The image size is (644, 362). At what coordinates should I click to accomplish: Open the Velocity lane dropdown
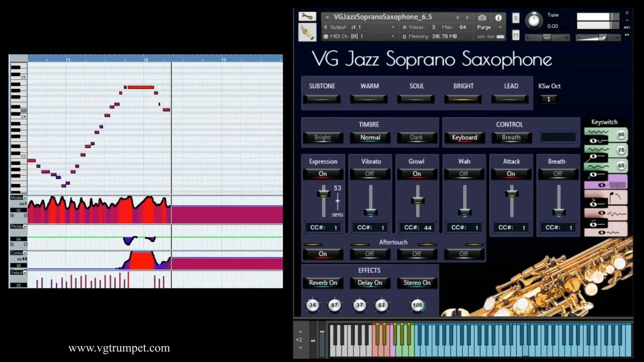(x=25, y=273)
